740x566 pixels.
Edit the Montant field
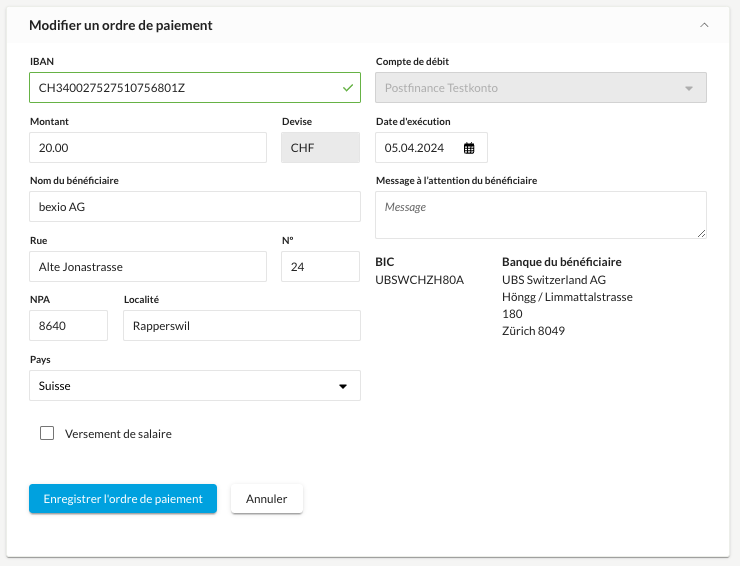point(148,147)
